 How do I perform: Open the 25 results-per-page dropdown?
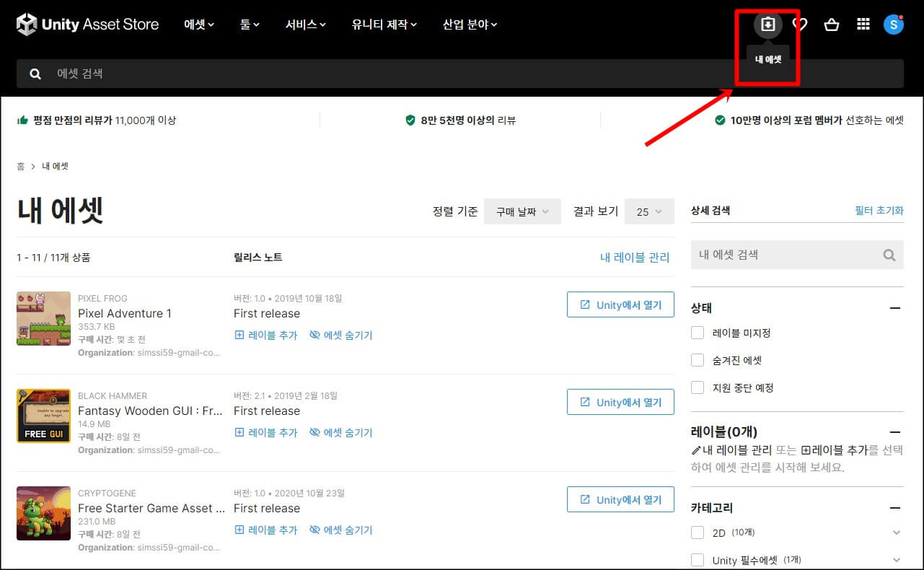pos(648,211)
